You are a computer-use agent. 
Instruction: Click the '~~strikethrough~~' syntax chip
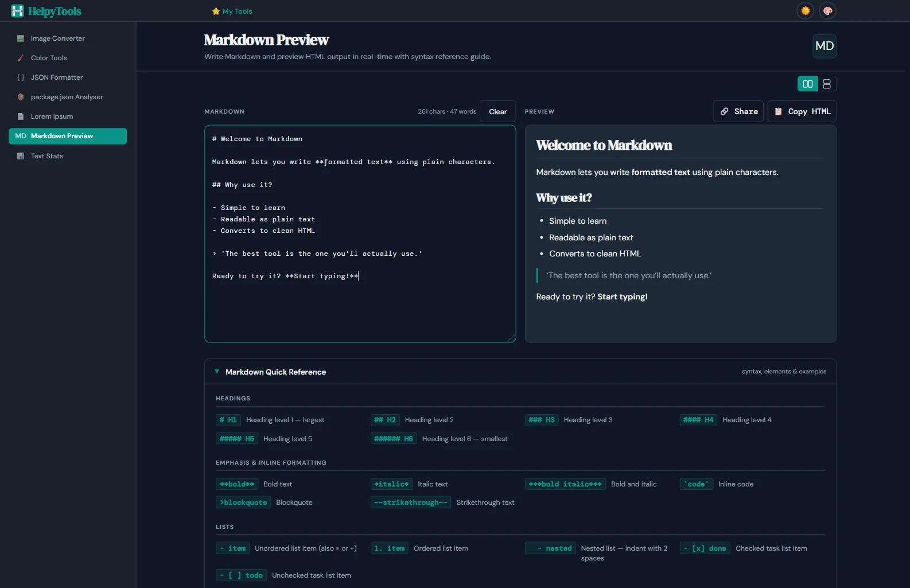tap(411, 503)
